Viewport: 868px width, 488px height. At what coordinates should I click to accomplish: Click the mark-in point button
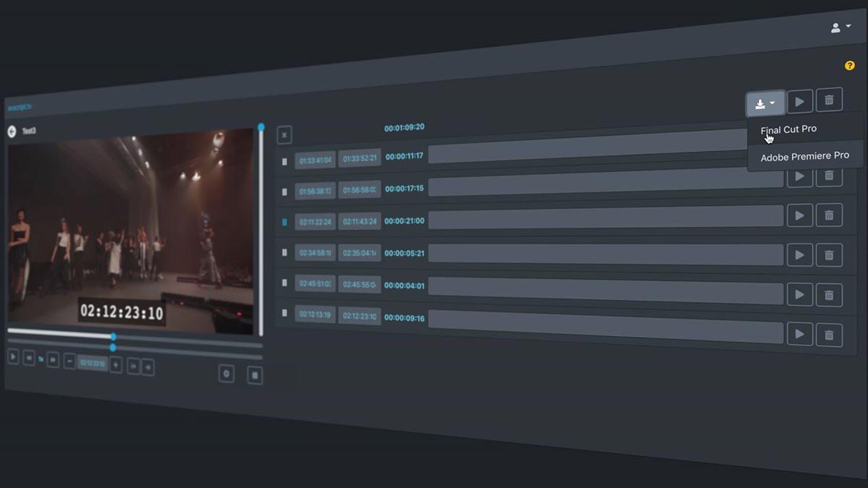133,367
